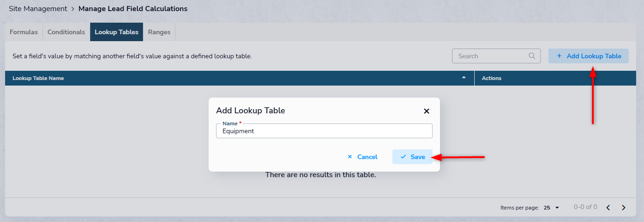Click the sort arrow in Lookup Table Name header

[x=464, y=78]
